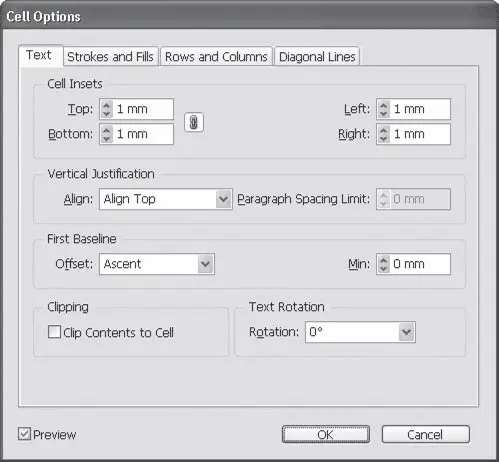Switch to Strokes and Fills tab
This screenshot has width=499, height=462.
pos(110,57)
